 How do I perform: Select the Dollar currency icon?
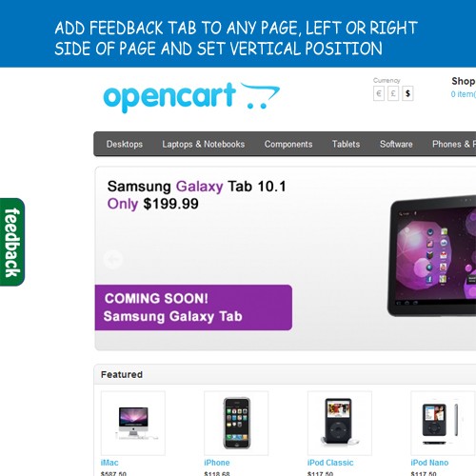coord(407,93)
